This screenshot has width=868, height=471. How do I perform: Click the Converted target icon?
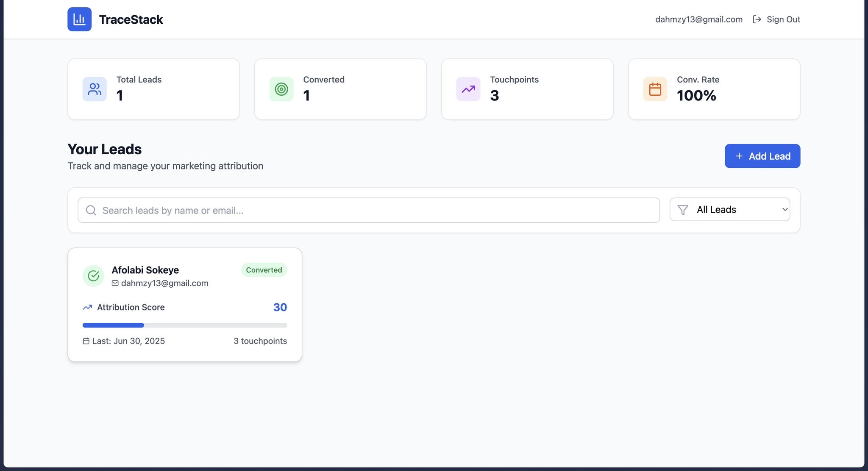[281, 89]
